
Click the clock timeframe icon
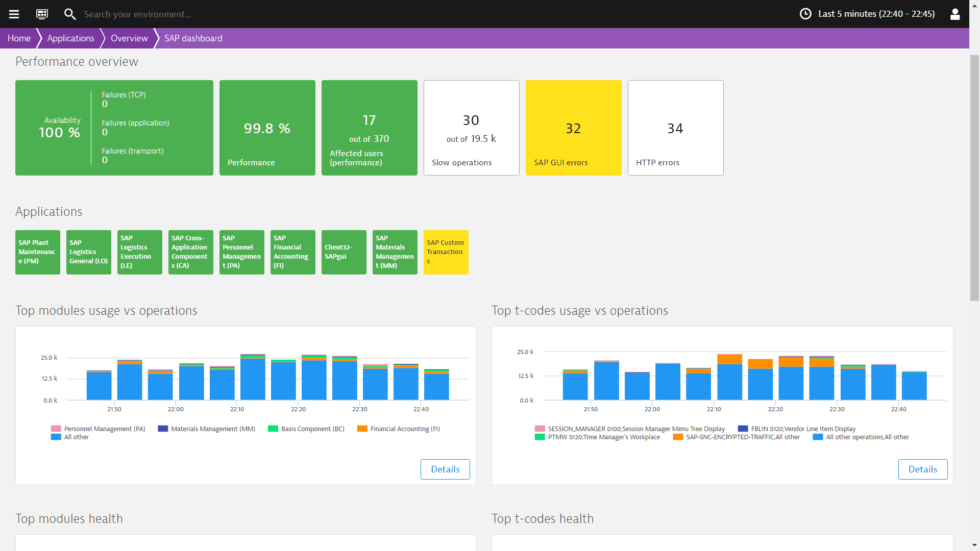click(805, 14)
